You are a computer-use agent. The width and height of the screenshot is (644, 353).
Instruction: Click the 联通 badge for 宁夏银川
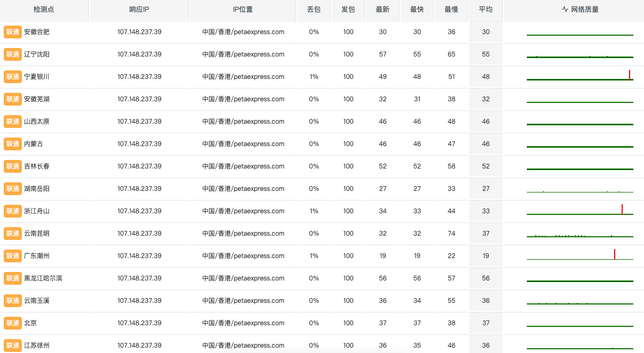(x=13, y=77)
